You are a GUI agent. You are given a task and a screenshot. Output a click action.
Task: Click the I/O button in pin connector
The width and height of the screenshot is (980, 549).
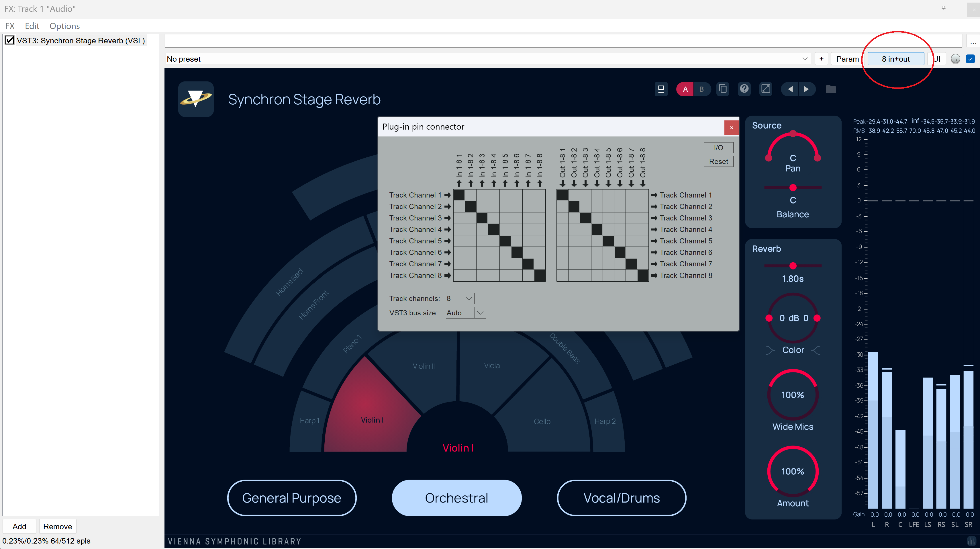point(718,147)
